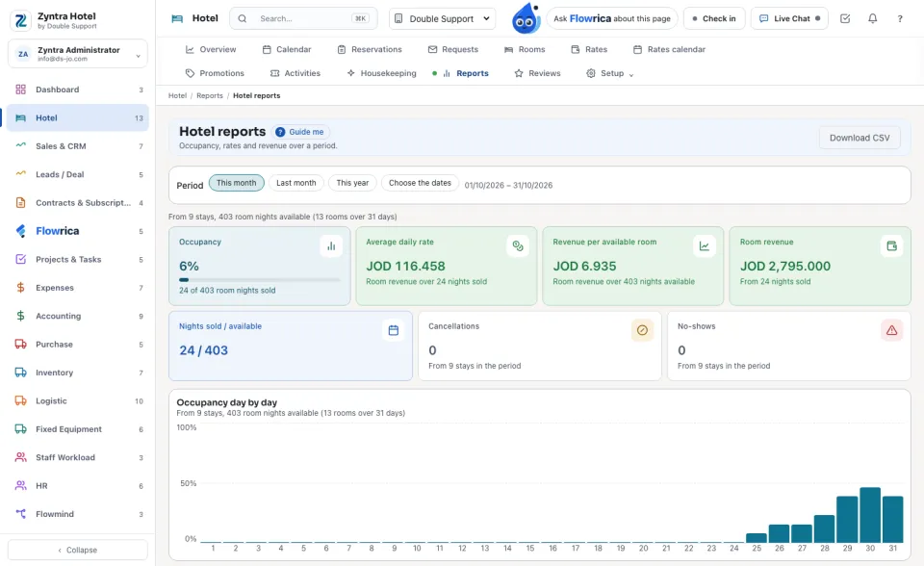Click the Nights sold calendar icon

[393, 330]
